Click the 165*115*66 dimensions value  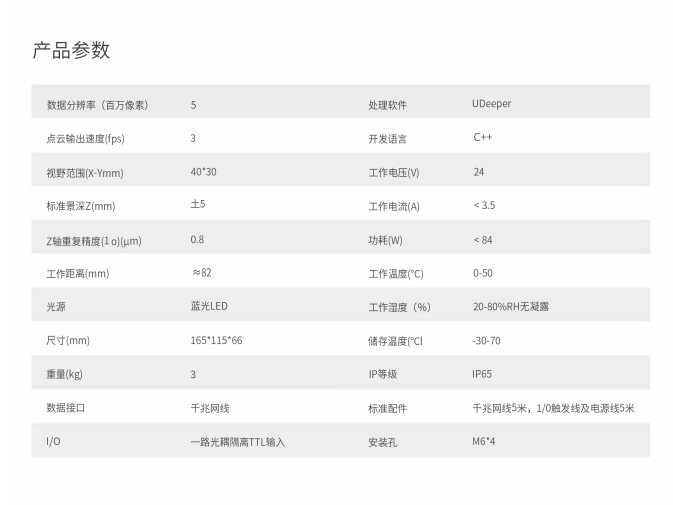[x=216, y=341]
